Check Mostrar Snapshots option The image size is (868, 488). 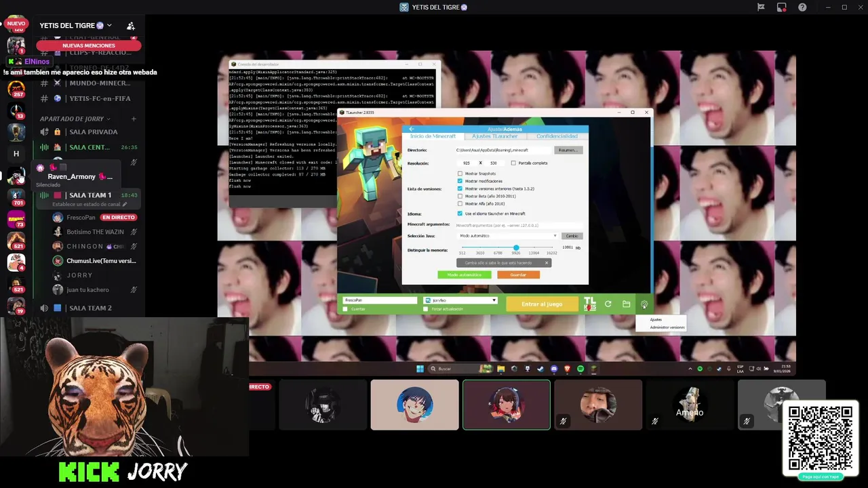coord(460,174)
